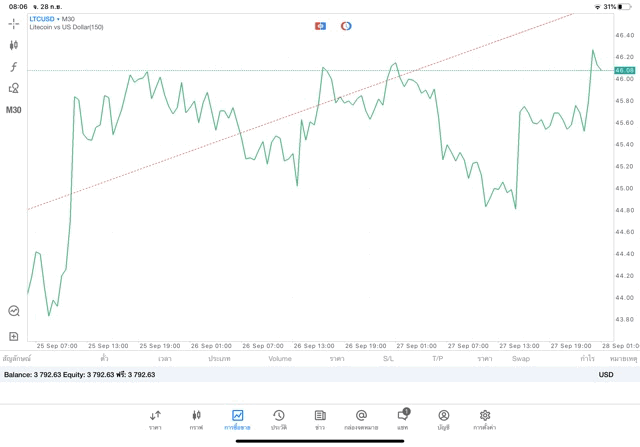This screenshot has height=447, width=640.
Task: Open the ข่าว news tab
Action: point(319,419)
